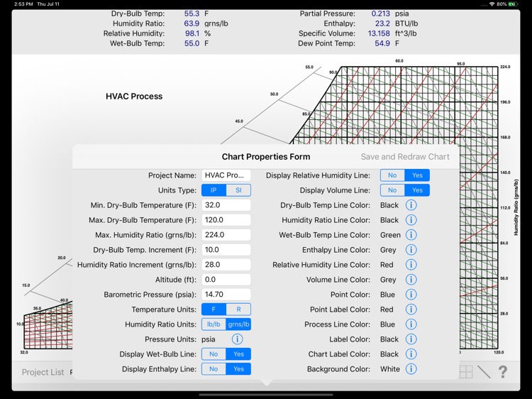
Task: Open info for Volume Line Color
Action: 411,280
